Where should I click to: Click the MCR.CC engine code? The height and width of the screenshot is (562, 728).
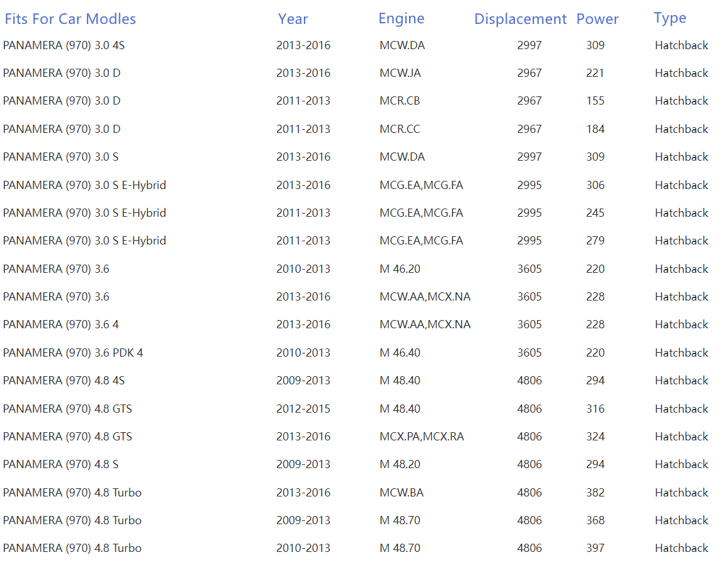point(400,129)
